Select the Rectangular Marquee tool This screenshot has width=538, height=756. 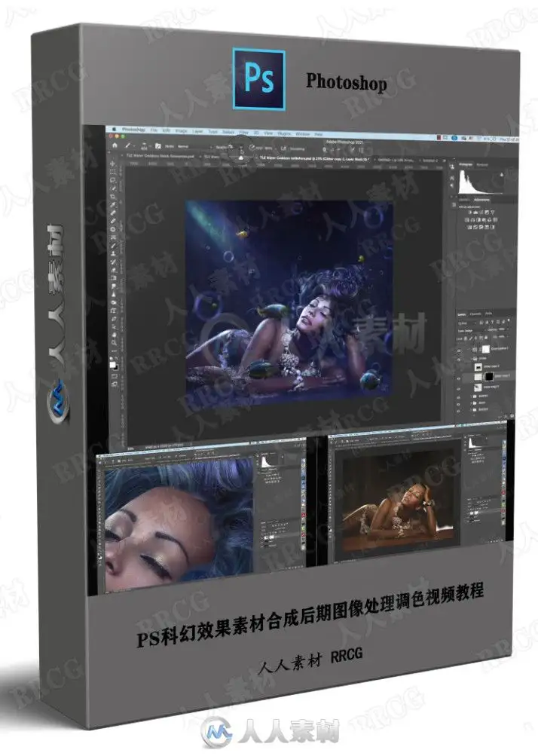tap(112, 173)
